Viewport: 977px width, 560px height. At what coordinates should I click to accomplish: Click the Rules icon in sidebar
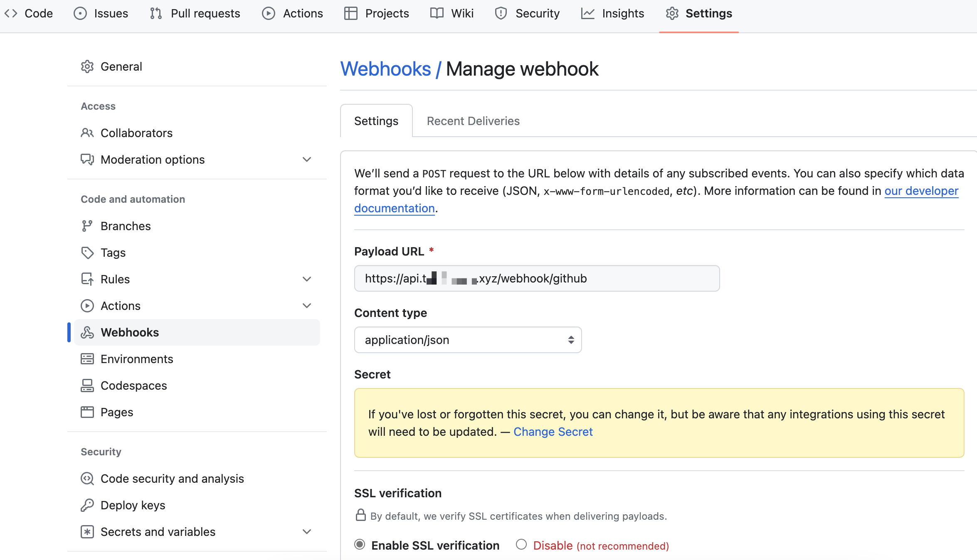click(x=87, y=279)
